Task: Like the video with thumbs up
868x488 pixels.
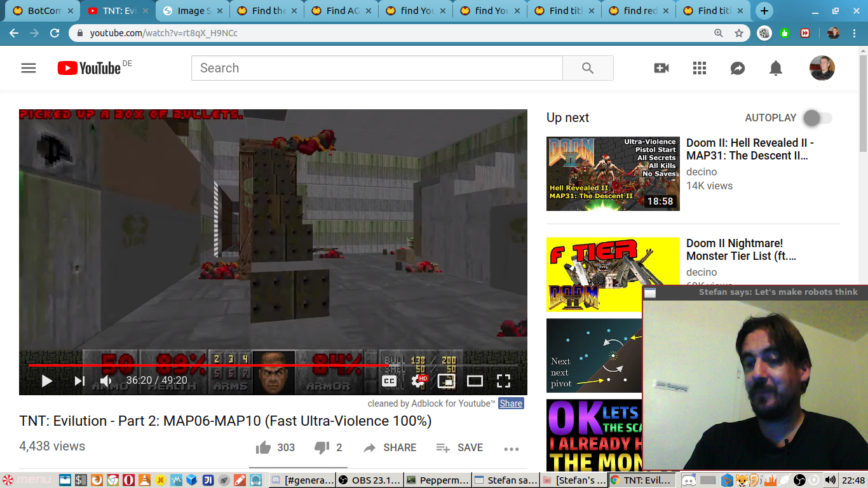Action: click(264, 448)
